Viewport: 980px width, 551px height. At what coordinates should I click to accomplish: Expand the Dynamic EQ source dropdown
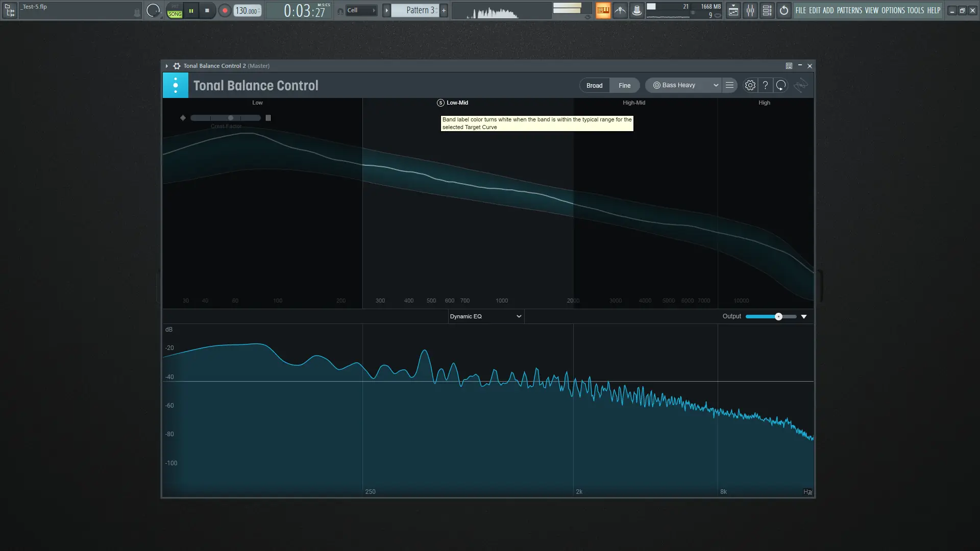point(485,316)
